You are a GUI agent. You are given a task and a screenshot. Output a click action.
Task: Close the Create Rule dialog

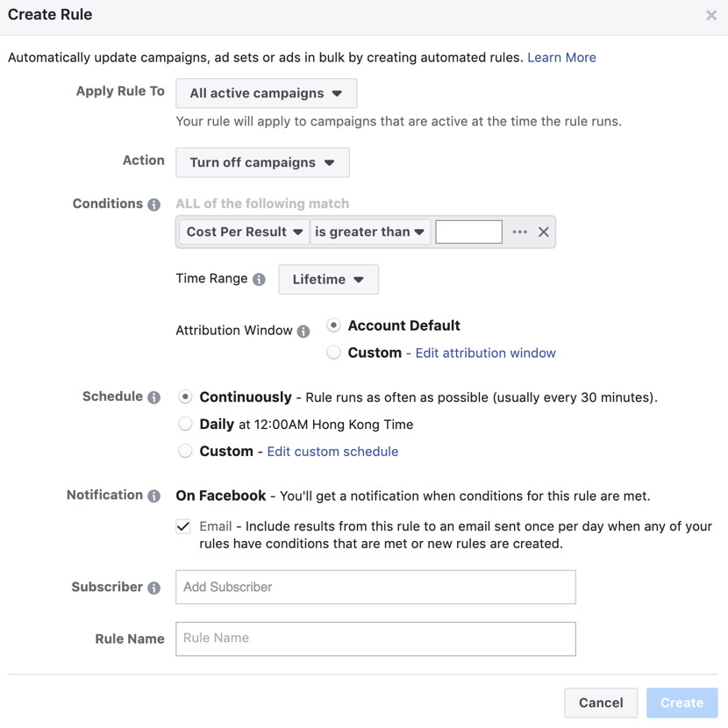(711, 15)
